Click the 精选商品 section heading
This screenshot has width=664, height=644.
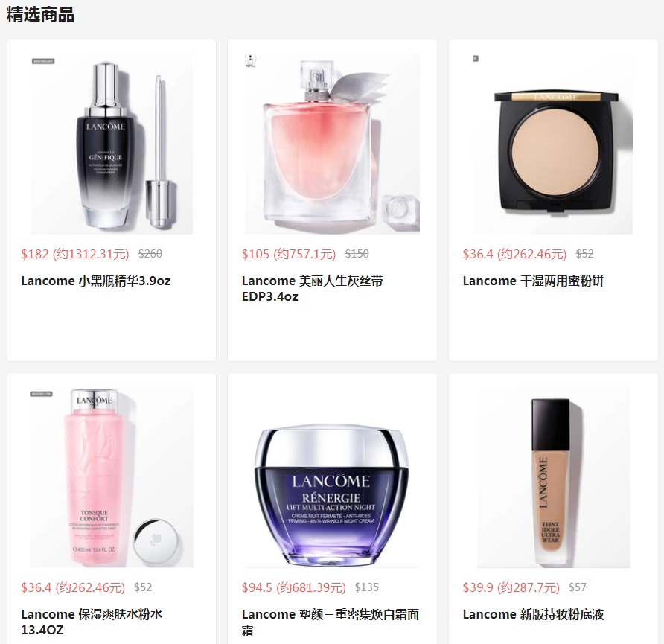(x=40, y=14)
